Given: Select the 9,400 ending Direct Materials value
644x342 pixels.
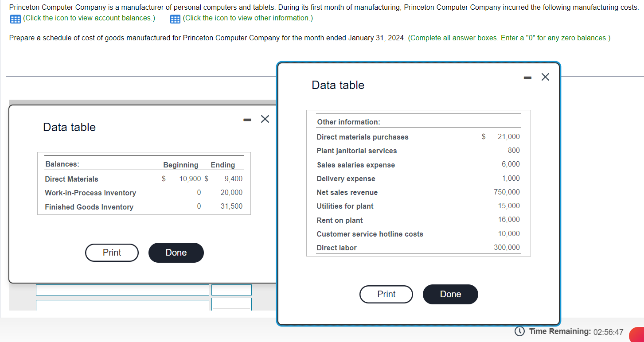Looking at the screenshot, I should [234, 179].
